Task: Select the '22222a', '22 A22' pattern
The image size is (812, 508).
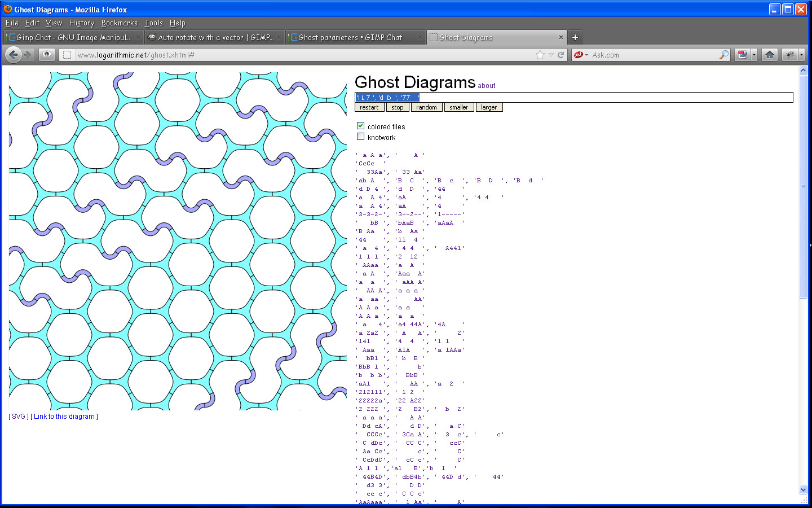Action: [390, 401]
